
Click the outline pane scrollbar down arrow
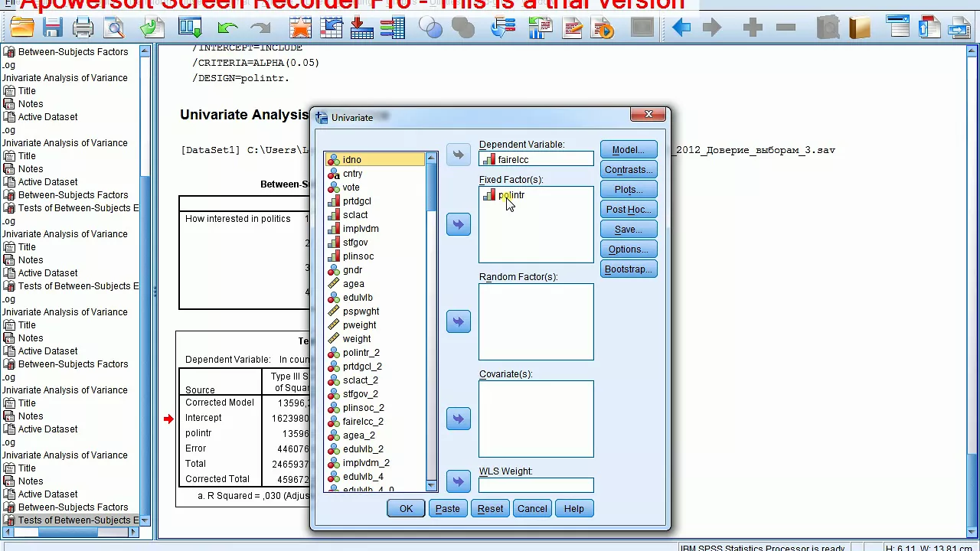click(x=145, y=520)
